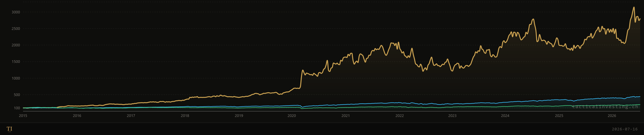Click the 1500 y-axis label
The height and width of the screenshot is (135, 644).
point(16,62)
